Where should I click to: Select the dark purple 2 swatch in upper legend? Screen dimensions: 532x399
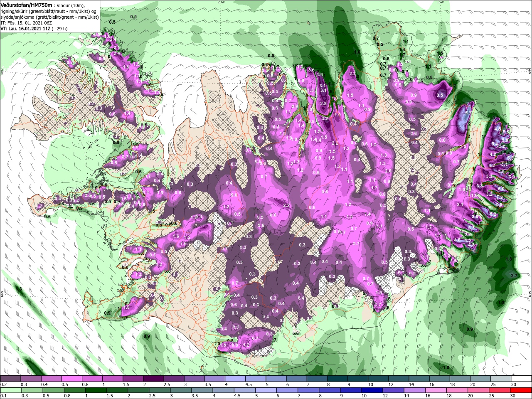pos(153,379)
